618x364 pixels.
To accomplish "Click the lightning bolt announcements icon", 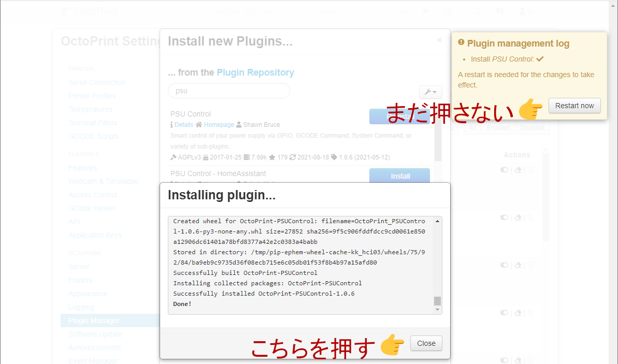I will [500, 11].
